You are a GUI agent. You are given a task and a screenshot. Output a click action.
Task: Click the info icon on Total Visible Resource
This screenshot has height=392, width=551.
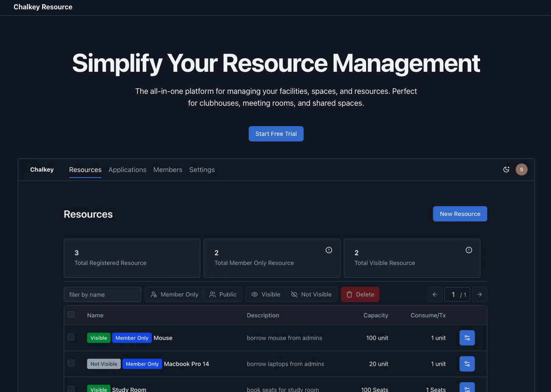tap(469, 250)
